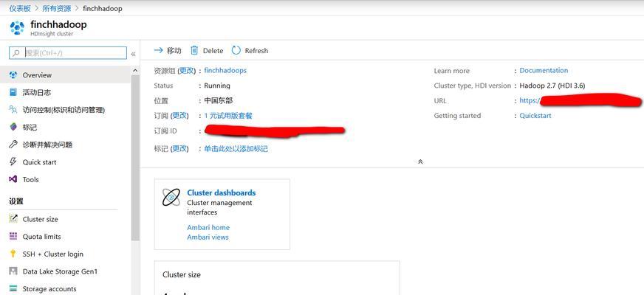This screenshot has width=644, height=295.
Task: Click the SSH + Cluster login key icon
Action: (13, 254)
